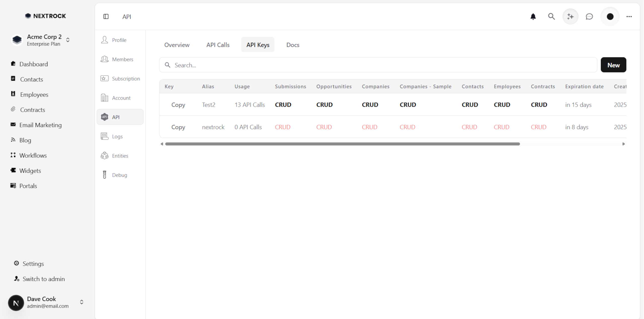
Task: Expand the Dave Cook user menu
Action: click(82, 302)
